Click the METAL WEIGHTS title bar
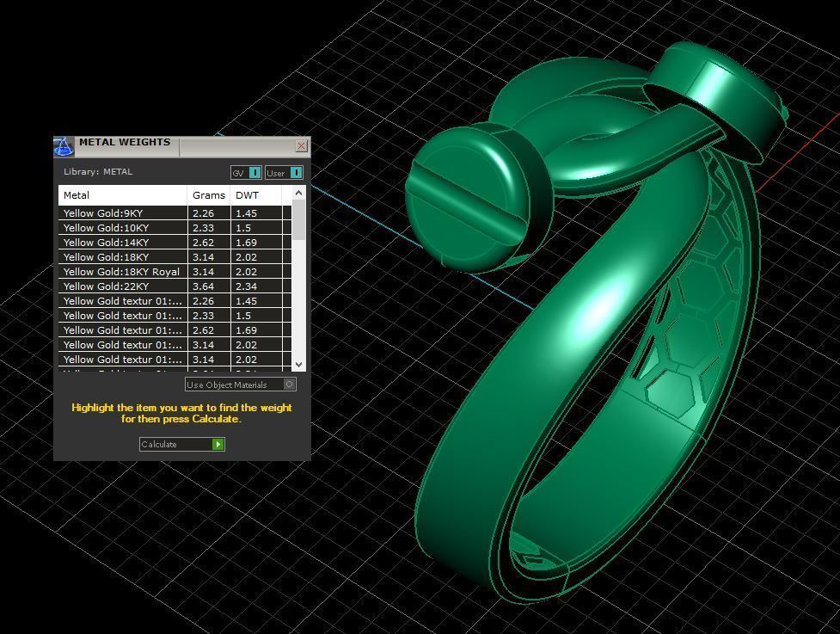 coord(182,146)
